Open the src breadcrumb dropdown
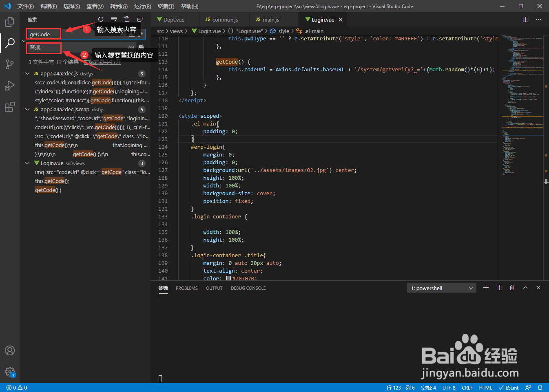Screen dimensions: 549x392 pyautogui.click(x=160, y=31)
